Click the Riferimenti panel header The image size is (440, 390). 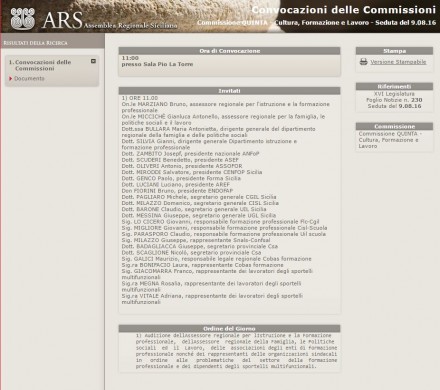(394, 87)
